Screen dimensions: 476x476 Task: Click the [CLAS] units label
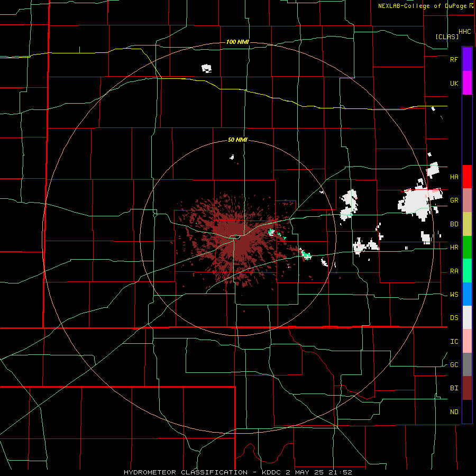(x=447, y=36)
